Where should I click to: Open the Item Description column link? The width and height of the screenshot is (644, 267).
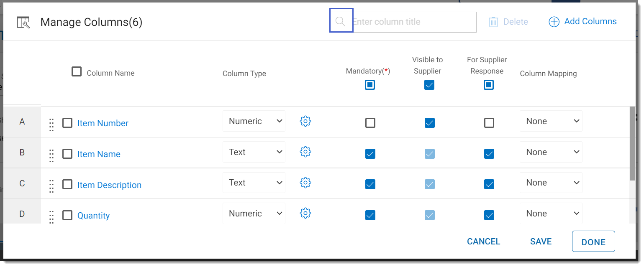pos(109,185)
